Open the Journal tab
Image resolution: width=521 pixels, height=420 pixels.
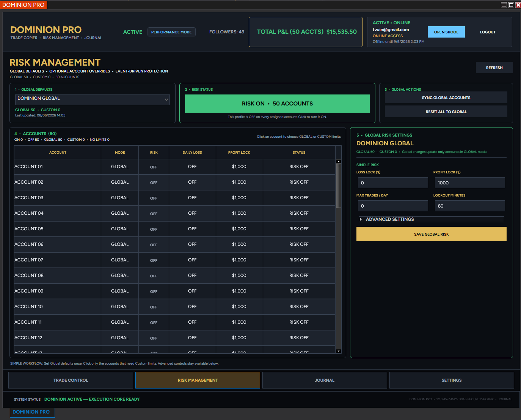(325, 380)
